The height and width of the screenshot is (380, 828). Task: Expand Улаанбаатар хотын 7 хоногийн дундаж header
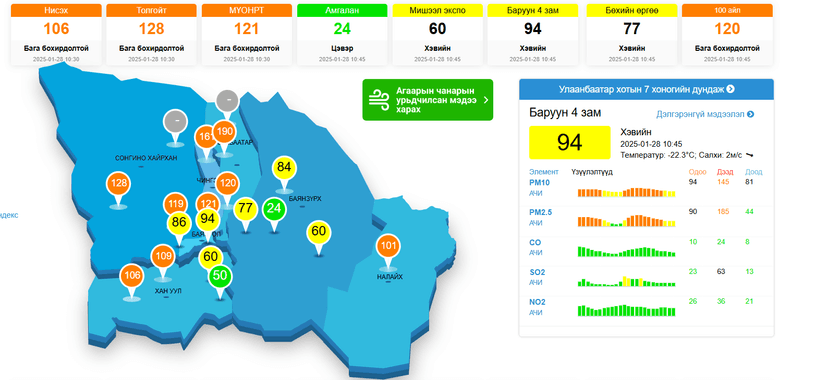click(646, 89)
